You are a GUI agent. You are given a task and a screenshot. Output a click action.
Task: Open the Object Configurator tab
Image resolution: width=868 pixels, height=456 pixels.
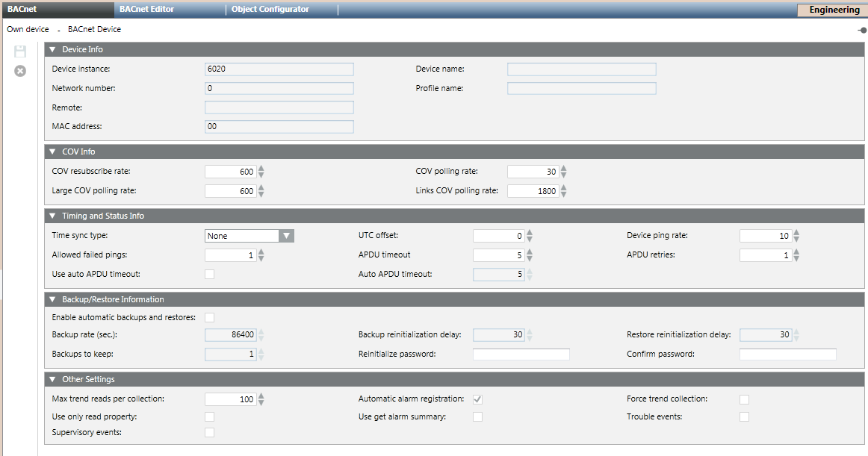point(270,10)
